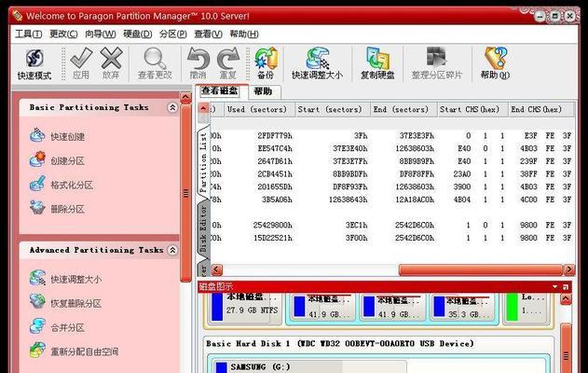
Task: Select 合并分区 merge partitions task
Action: (57, 327)
